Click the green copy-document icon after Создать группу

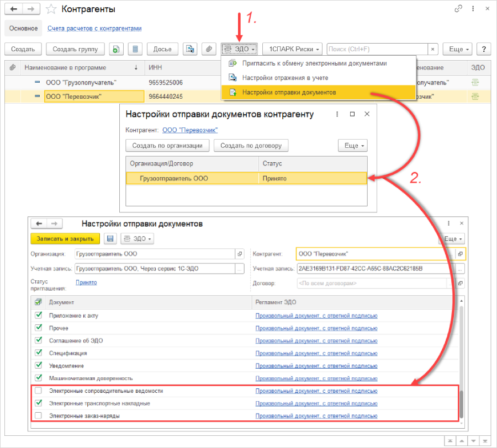(x=117, y=49)
